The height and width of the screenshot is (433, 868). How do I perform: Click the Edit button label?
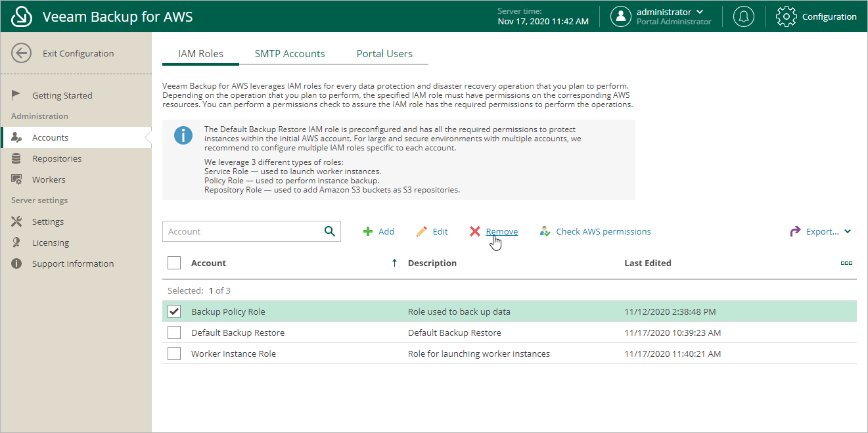(x=440, y=231)
